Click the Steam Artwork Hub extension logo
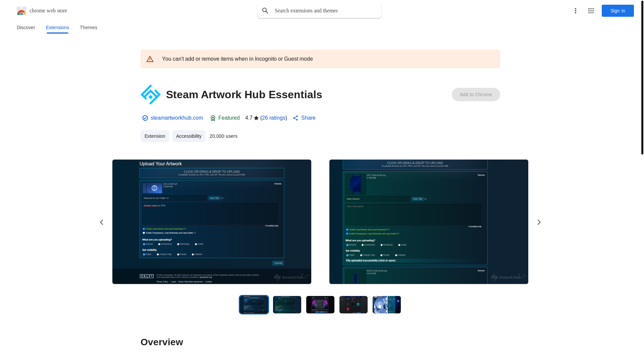644x362 pixels. tap(151, 95)
